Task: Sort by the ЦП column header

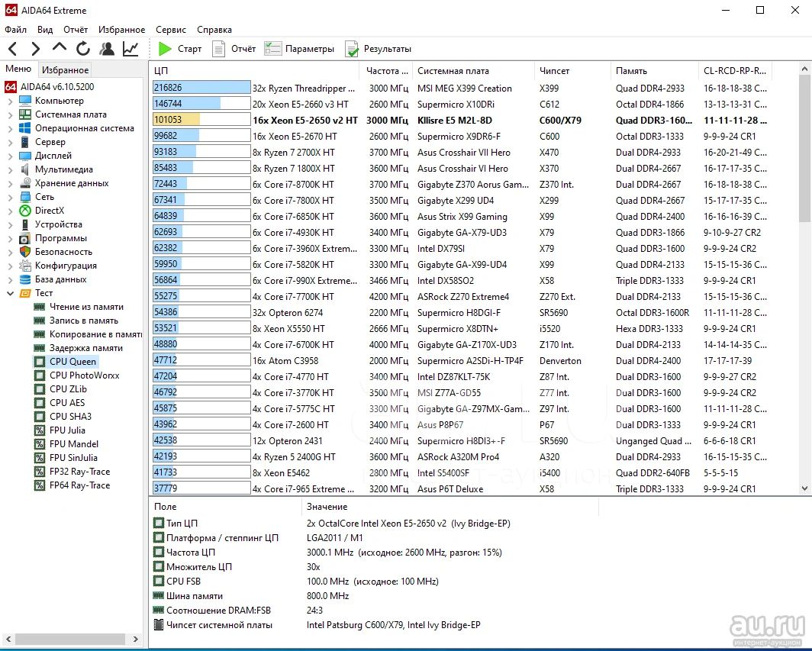Action: tap(254, 70)
